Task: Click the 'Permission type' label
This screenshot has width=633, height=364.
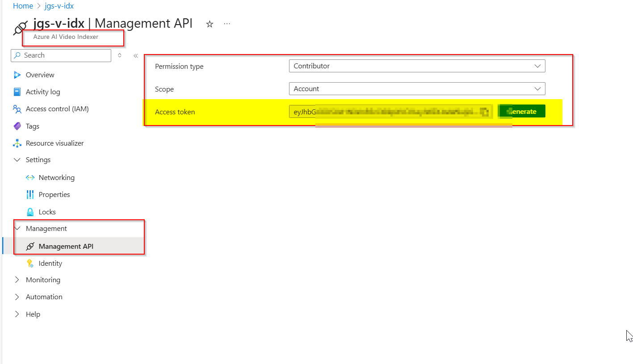Action: pyautogui.click(x=179, y=66)
